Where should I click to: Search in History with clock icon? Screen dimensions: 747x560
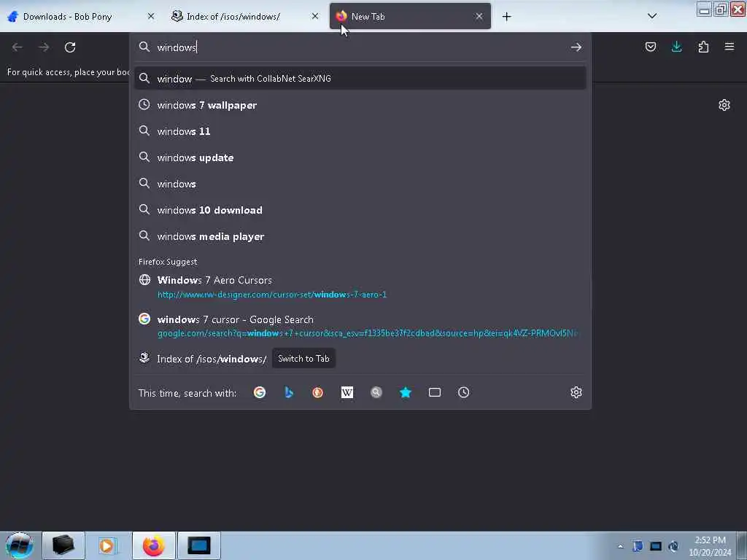[x=463, y=392]
